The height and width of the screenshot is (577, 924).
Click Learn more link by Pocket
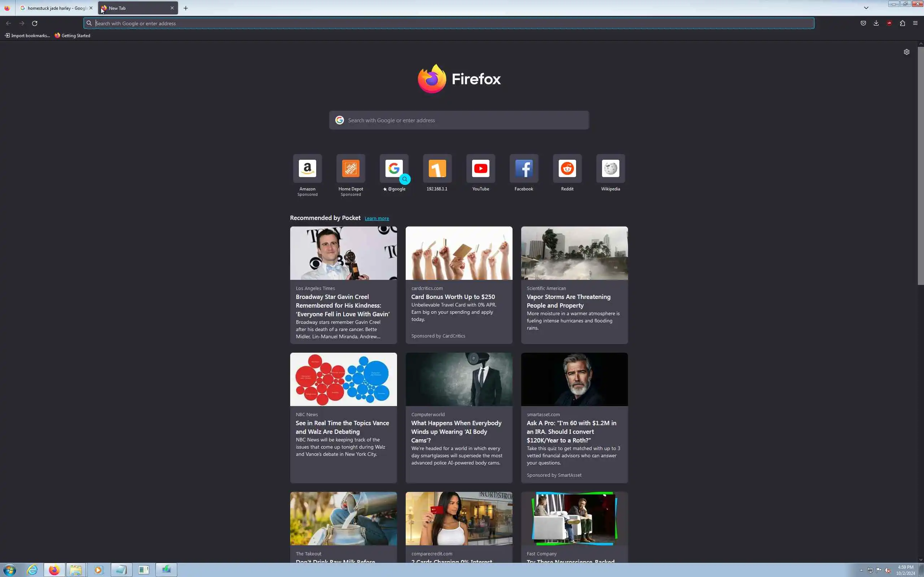pos(376,218)
